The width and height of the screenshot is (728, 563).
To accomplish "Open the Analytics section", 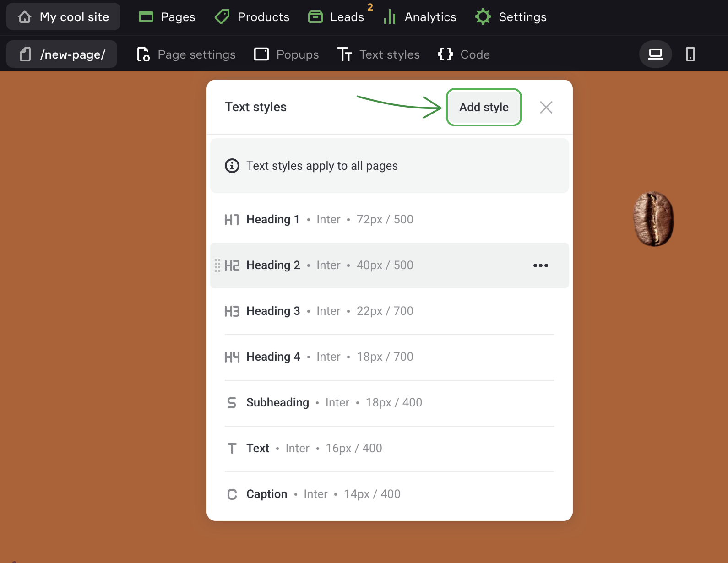I will tap(420, 17).
